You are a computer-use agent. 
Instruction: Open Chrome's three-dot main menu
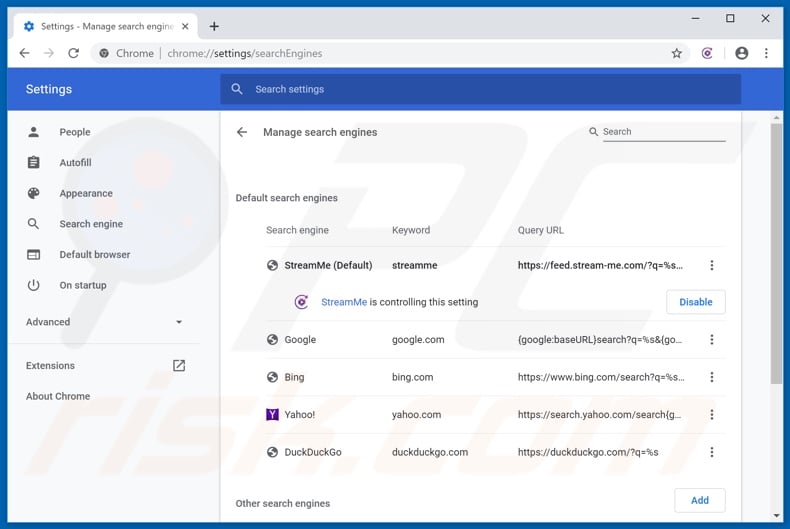(766, 53)
